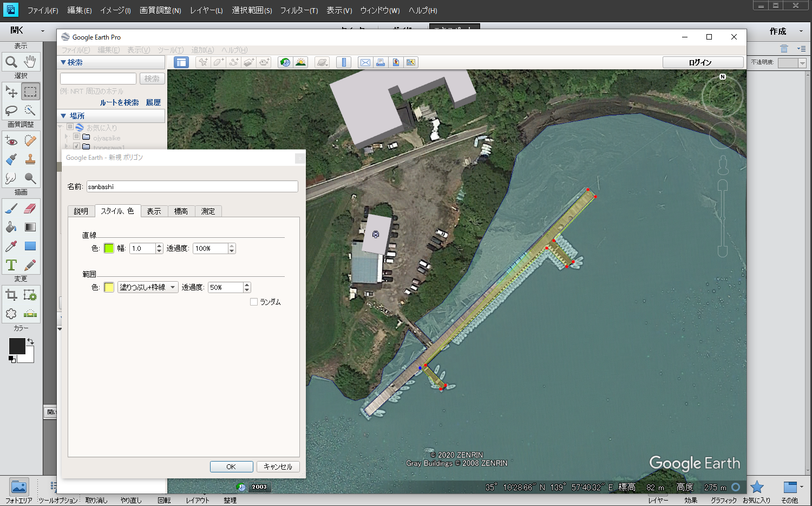Switch to the 説明 tab
This screenshot has width=812, height=506.
coord(81,211)
